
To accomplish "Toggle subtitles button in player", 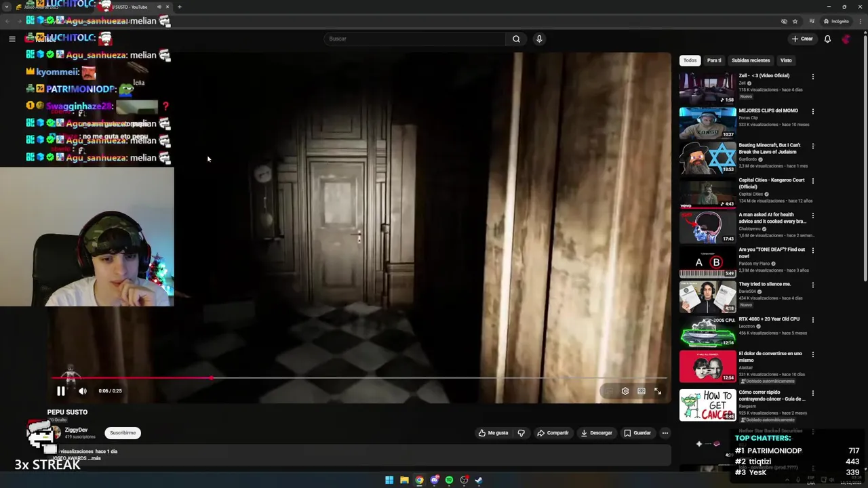I will click(x=609, y=391).
